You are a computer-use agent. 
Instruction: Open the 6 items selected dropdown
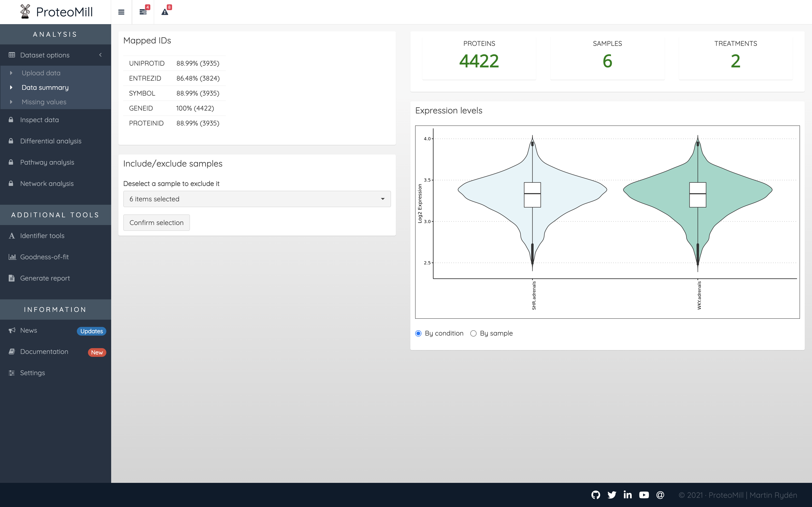257,199
